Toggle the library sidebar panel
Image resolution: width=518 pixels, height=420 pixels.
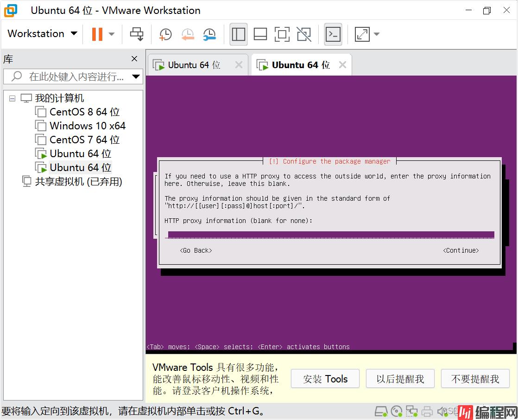click(x=239, y=34)
